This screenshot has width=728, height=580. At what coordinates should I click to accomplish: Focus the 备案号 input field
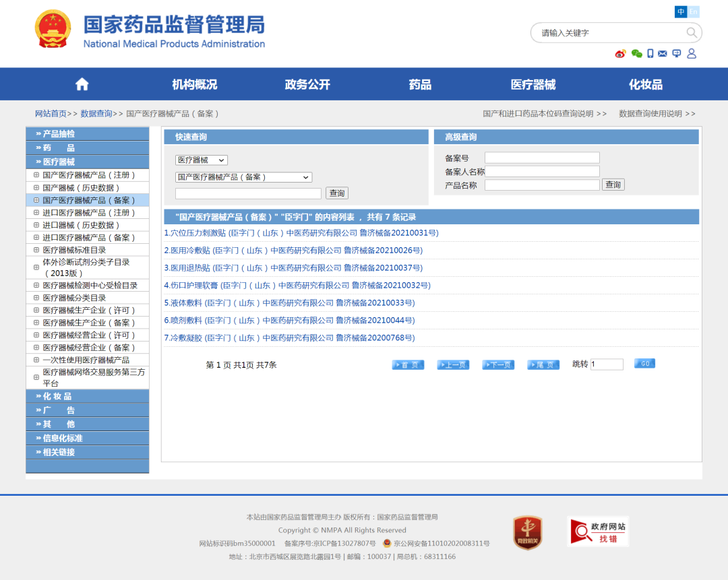tap(542, 158)
